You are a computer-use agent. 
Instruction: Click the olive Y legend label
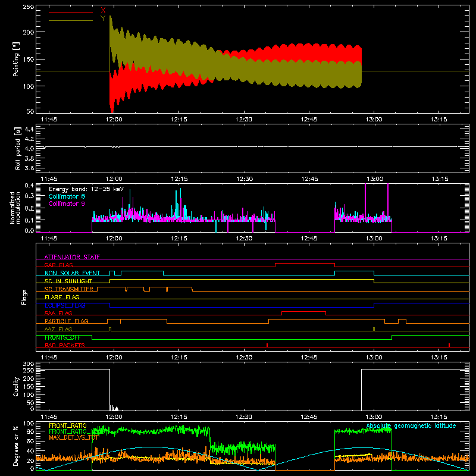click(x=103, y=18)
